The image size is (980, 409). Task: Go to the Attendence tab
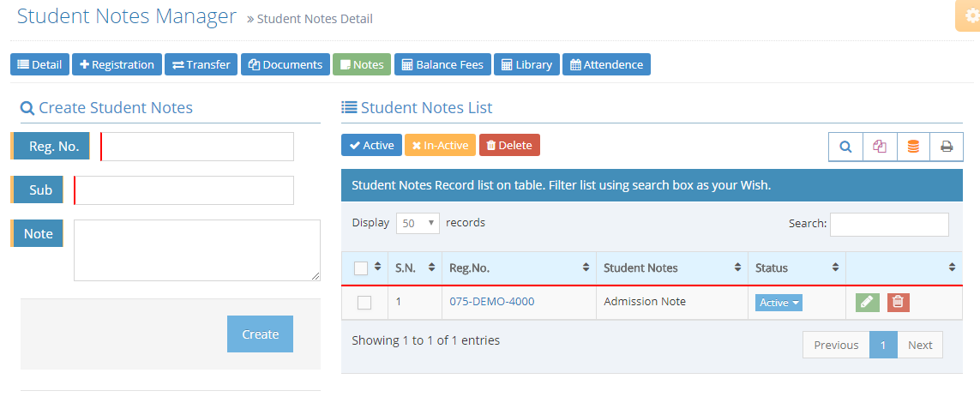pos(606,64)
